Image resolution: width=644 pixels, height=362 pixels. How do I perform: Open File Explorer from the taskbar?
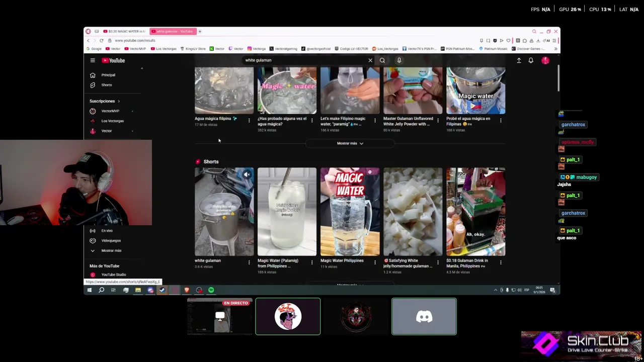coord(138,290)
